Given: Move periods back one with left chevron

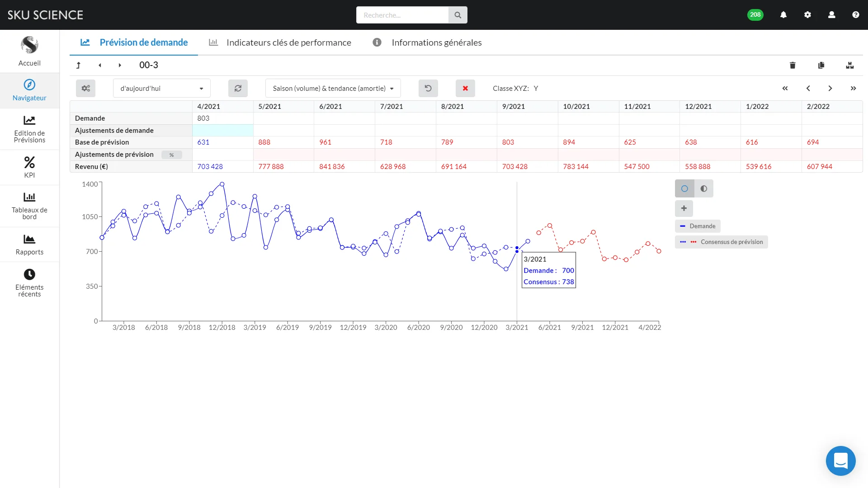Looking at the screenshot, I should coord(808,89).
